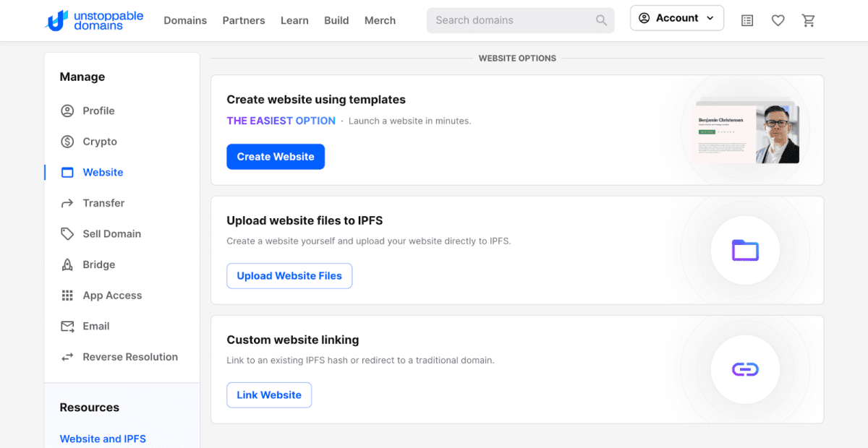This screenshot has height=448, width=868.
Task: Open the Domains menu
Action: (x=185, y=20)
